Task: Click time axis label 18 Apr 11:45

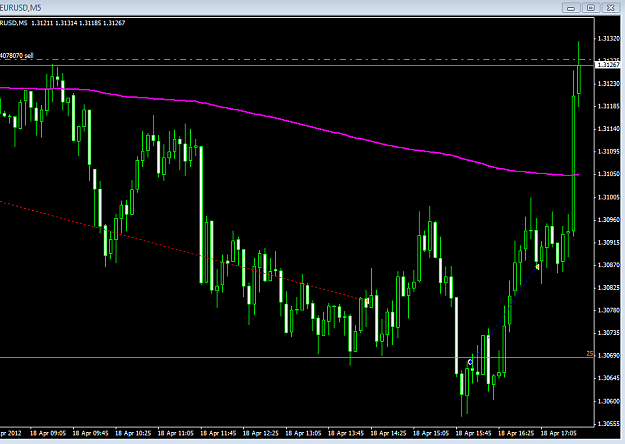Action: point(218,433)
